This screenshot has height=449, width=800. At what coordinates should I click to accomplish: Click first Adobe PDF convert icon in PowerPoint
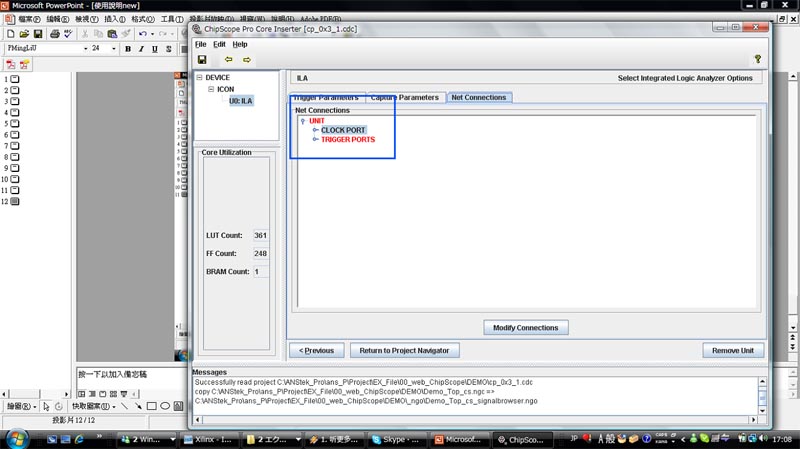point(11,65)
